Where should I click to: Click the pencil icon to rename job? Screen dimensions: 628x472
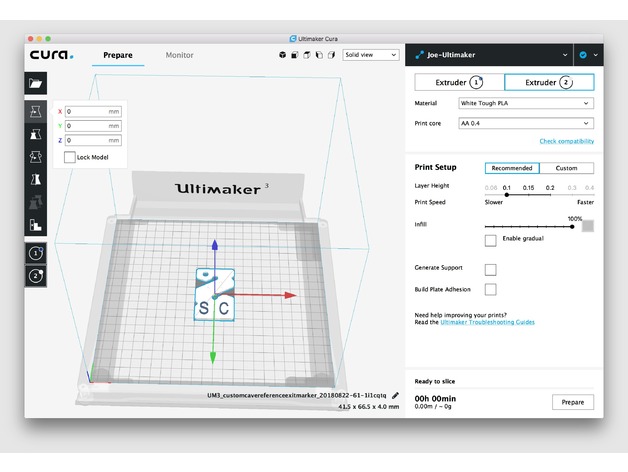(395, 395)
